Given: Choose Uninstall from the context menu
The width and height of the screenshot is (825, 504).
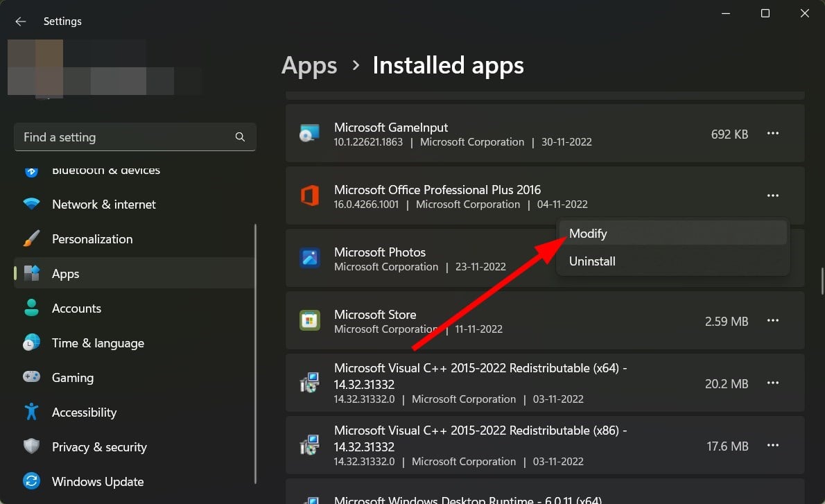Looking at the screenshot, I should (x=592, y=261).
